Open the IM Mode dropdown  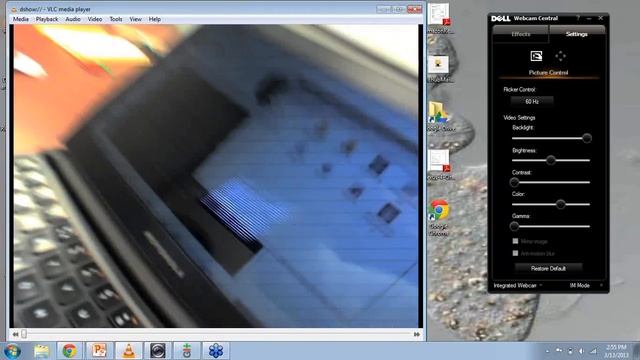tap(586, 286)
